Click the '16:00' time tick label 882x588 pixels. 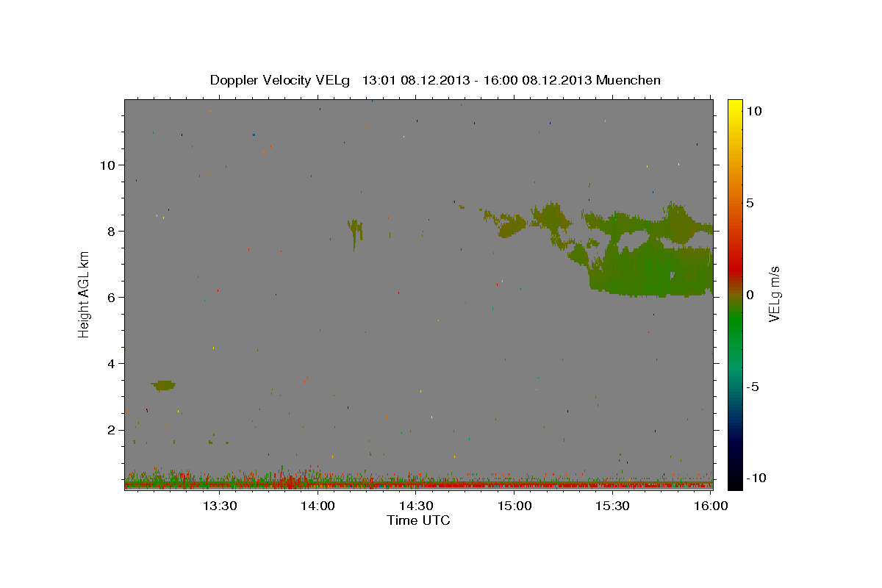[711, 506]
